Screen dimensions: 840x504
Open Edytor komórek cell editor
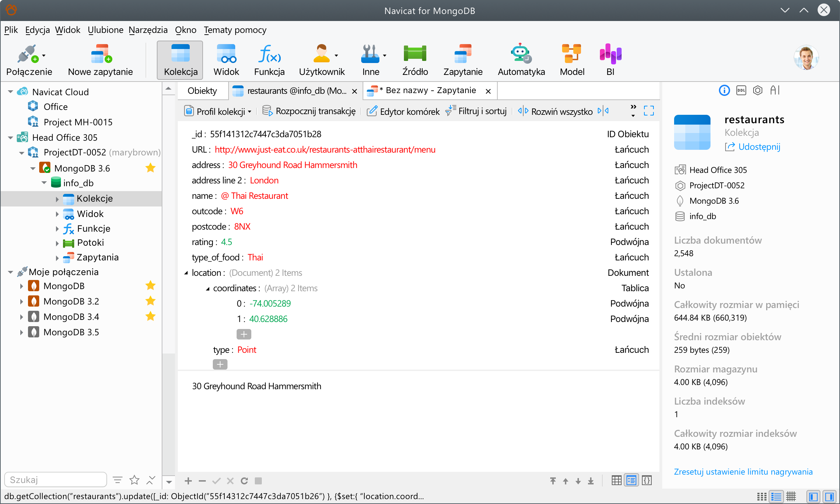point(403,111)
